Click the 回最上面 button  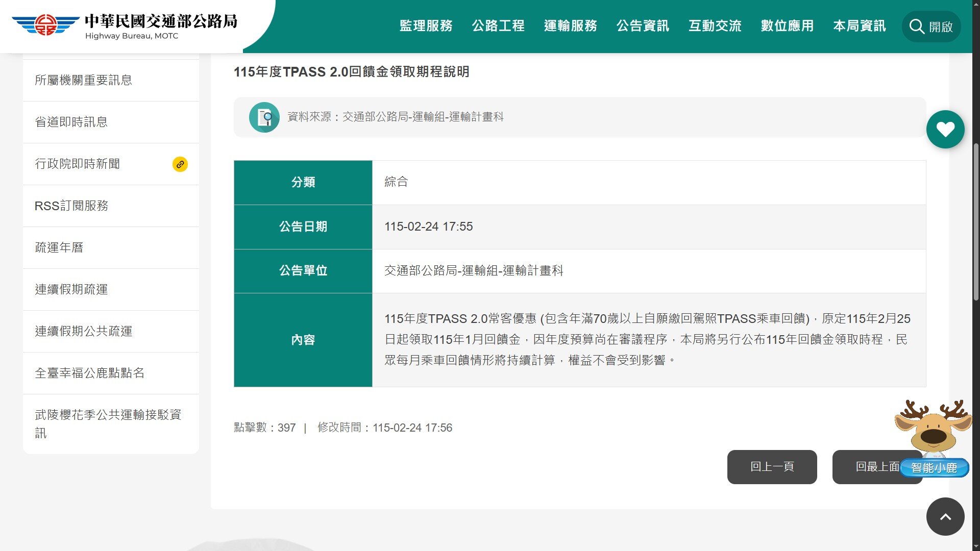877,466
